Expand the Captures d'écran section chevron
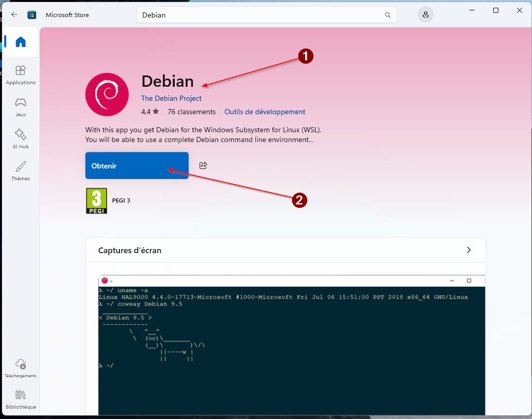 (x=468, y=250)
